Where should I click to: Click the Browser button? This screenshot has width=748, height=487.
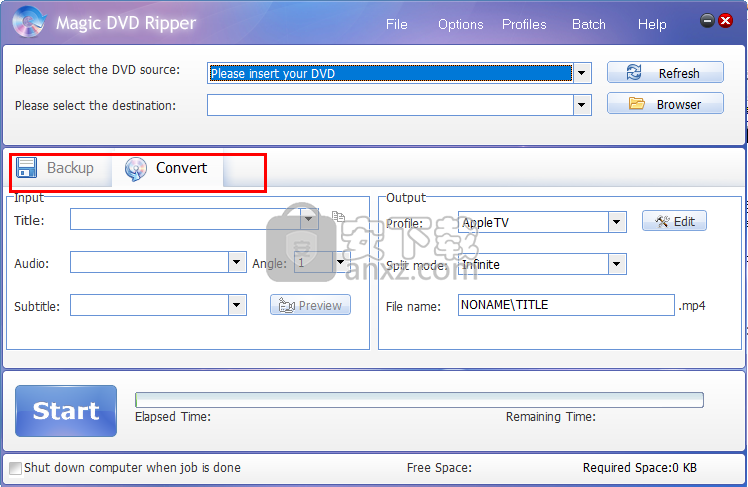pos(665,104)
